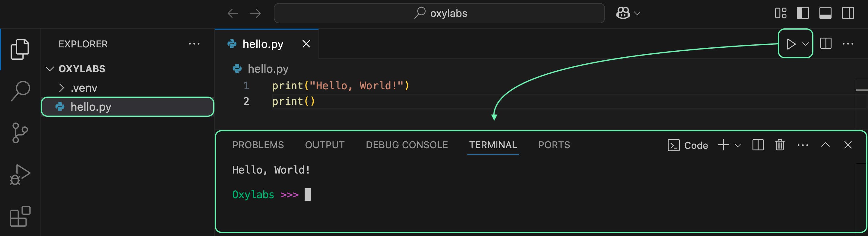Image resolution: width=868 pixels, height=236 pixels.
Task: Toggle the secondary side bar visibility
Action: click(848, 13)
